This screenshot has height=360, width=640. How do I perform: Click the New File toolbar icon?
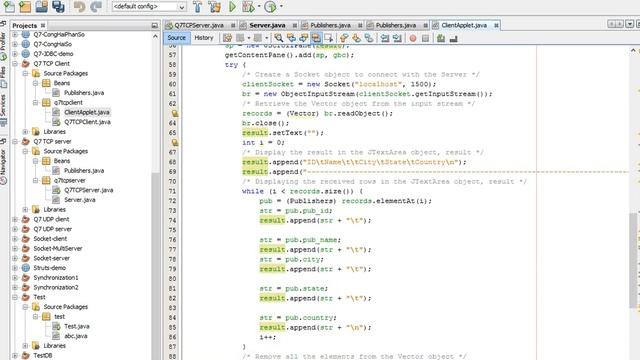coord(9,7)
